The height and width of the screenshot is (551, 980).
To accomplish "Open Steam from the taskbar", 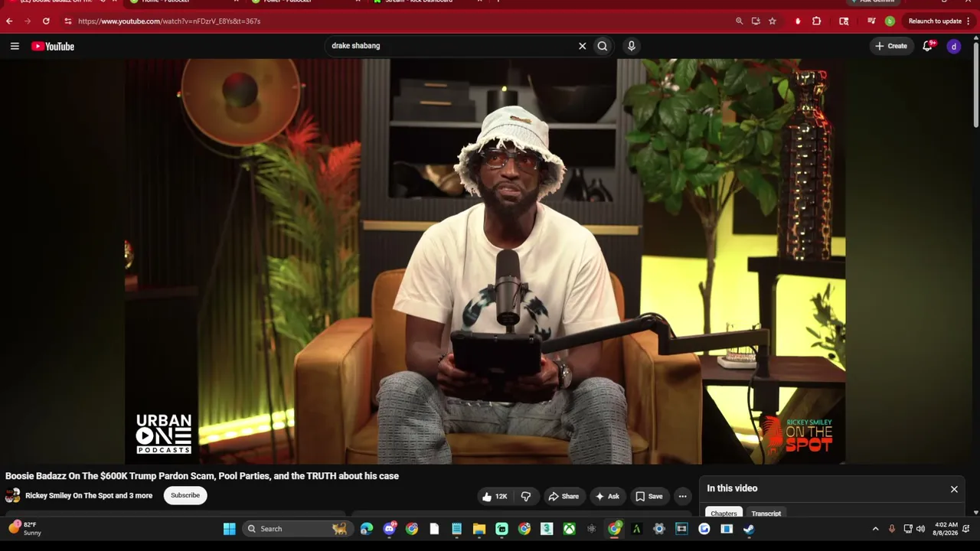I will tap(749, 529).
